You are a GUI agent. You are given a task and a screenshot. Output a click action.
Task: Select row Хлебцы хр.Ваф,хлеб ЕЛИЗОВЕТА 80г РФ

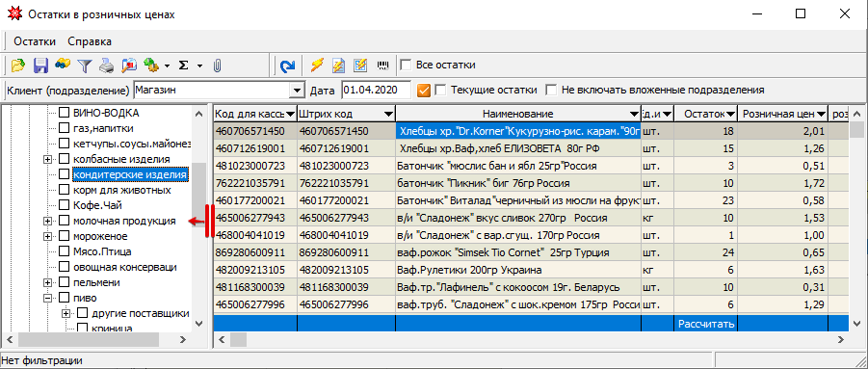[531, 148]
